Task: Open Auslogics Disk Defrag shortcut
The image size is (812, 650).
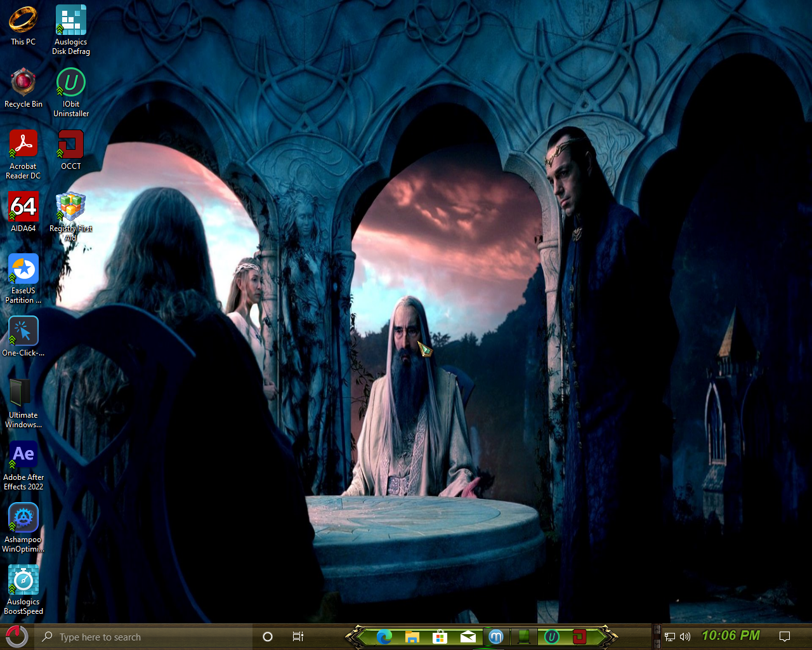Action: [71, 29]
